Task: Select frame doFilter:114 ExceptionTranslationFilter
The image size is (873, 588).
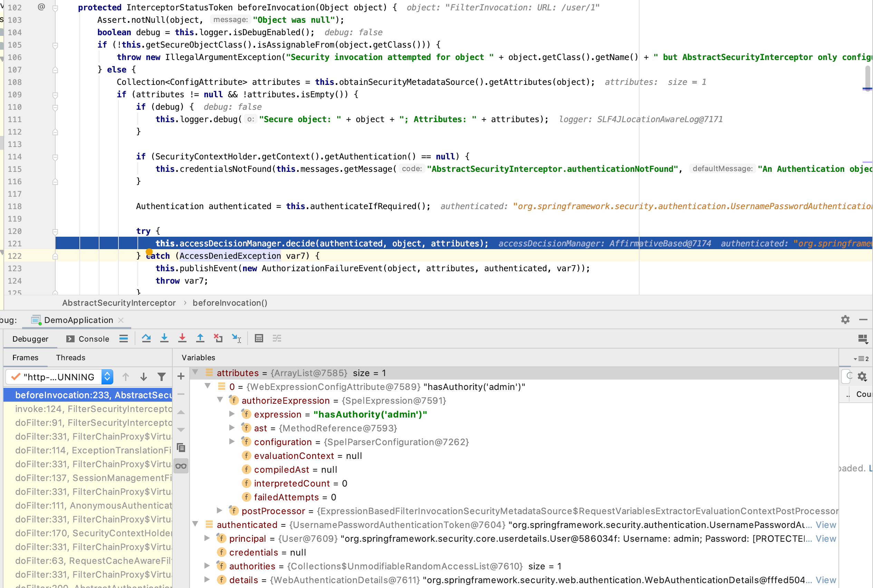Action: (88, 450)
